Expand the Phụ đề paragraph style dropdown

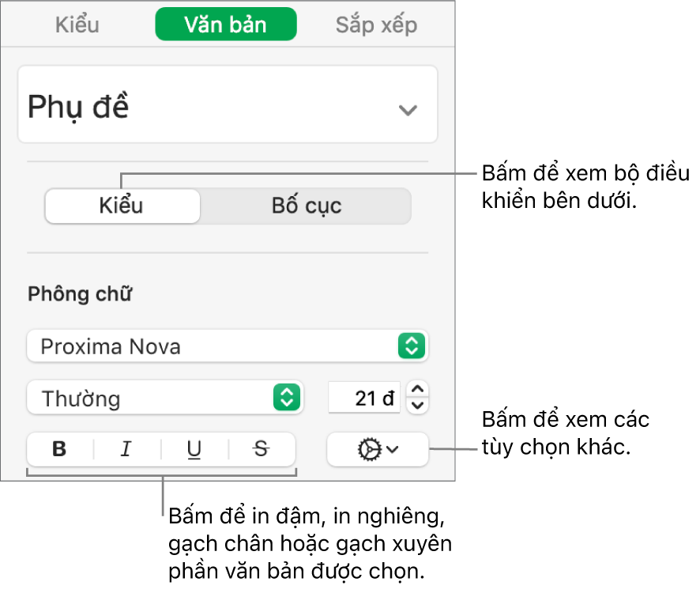(228, 105)
